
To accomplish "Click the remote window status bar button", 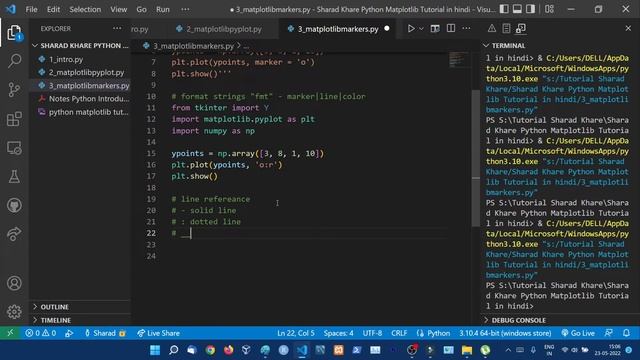I will 10,333.
